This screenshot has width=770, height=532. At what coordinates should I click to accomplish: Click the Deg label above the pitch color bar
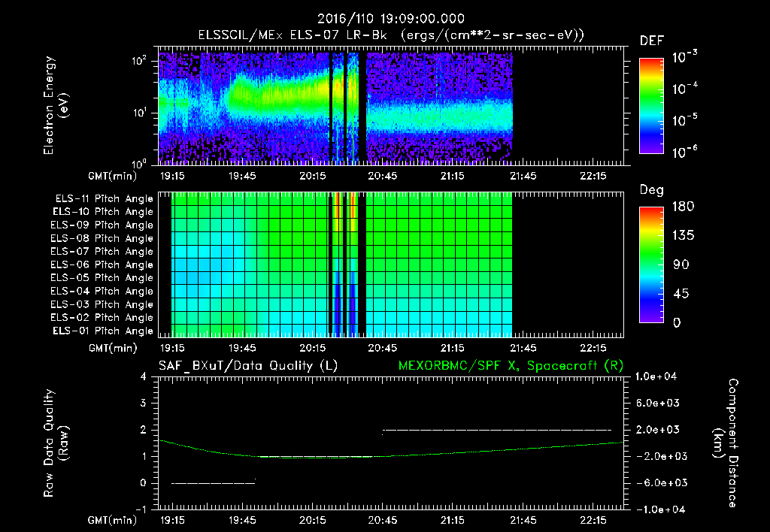point(652,190)
